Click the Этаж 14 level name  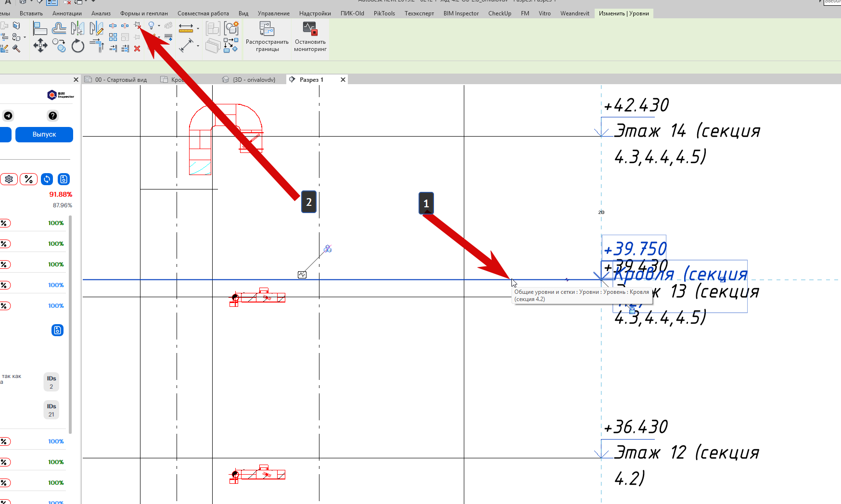point(687,144)
